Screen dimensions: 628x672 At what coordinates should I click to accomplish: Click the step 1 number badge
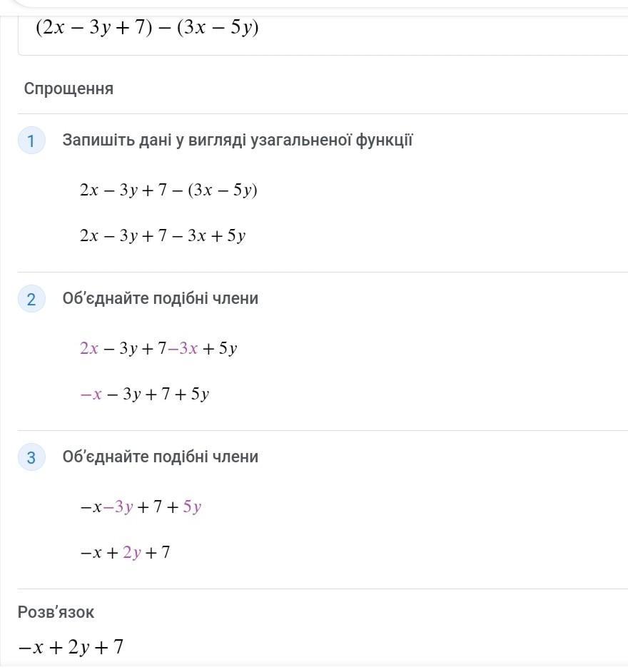coord(31,141)
